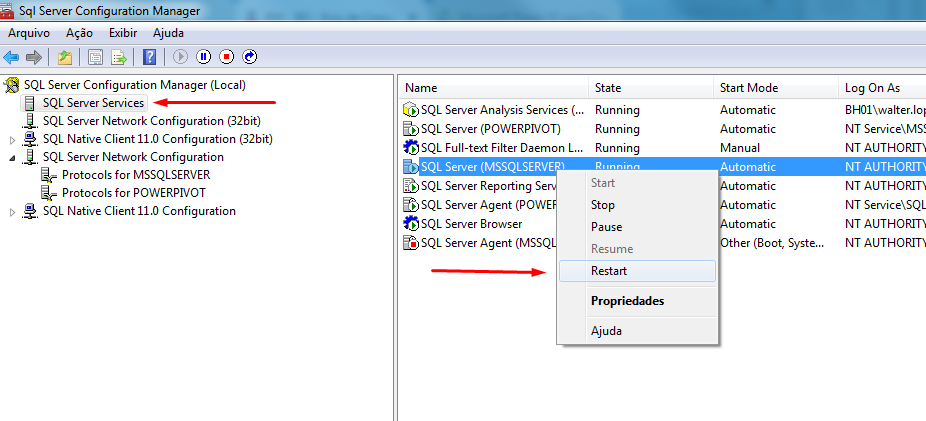Screen dimensions: 926x421
Task: Choose Stop in the context menu
Action: point(637,205)
